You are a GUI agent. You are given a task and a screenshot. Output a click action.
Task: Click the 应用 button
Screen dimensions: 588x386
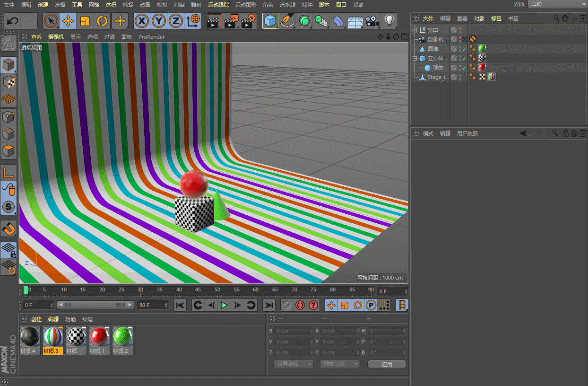click(x=387, y=364)
